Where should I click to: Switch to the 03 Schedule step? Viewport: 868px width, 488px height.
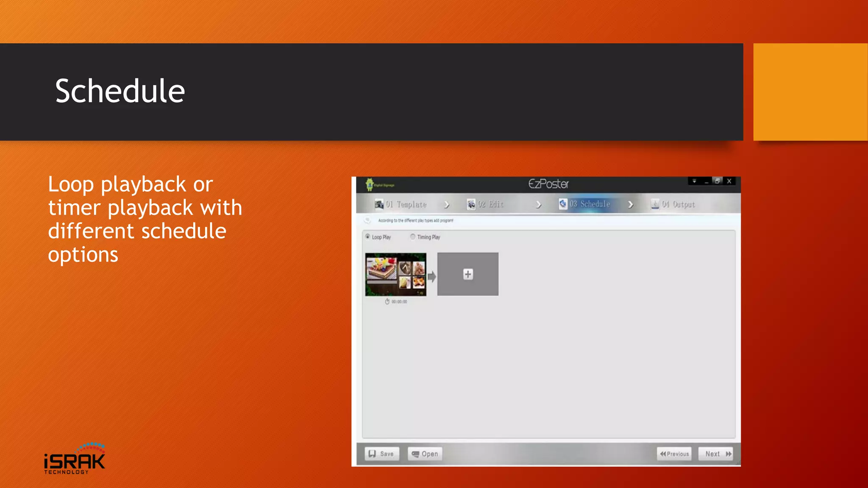click(x=584, y=204)
